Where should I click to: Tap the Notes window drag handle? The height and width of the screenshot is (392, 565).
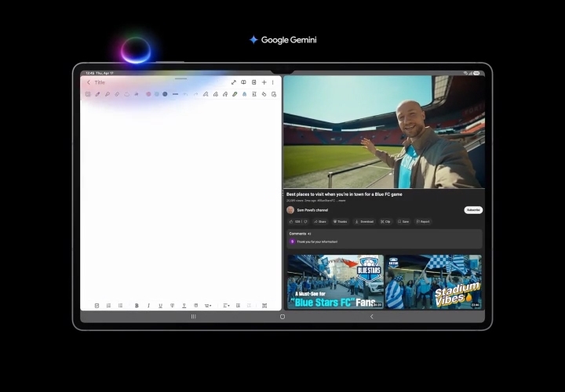[181, 78]
